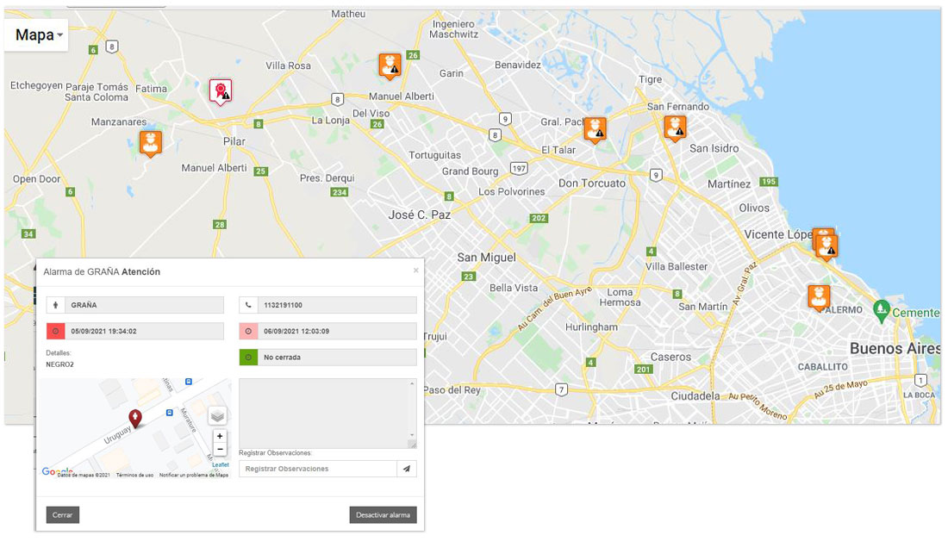The width and height of the screenshot is (948, 560).
Task: Click the green route 202 marker
Action: click(x=539, y=218)
